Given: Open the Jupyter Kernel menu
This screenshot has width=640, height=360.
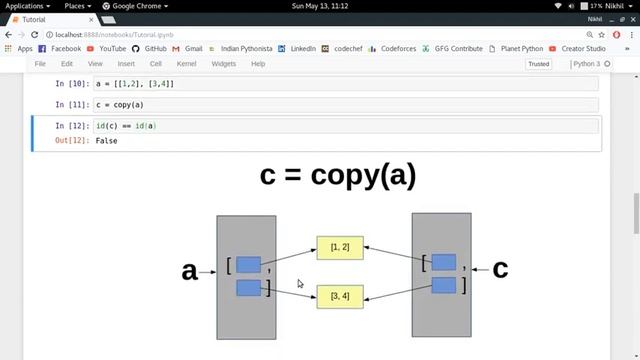Looking at the screenshot, I should [x=187, y=64].
